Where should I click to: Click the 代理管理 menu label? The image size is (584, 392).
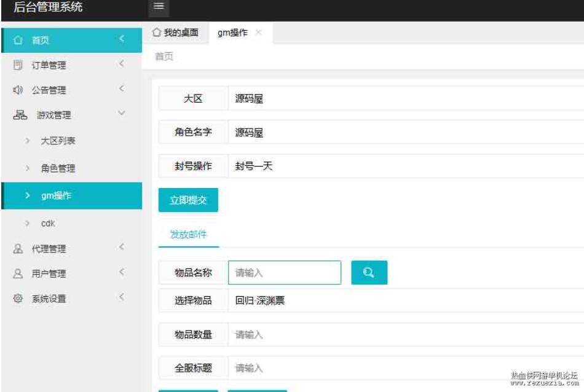click(49, 249)
